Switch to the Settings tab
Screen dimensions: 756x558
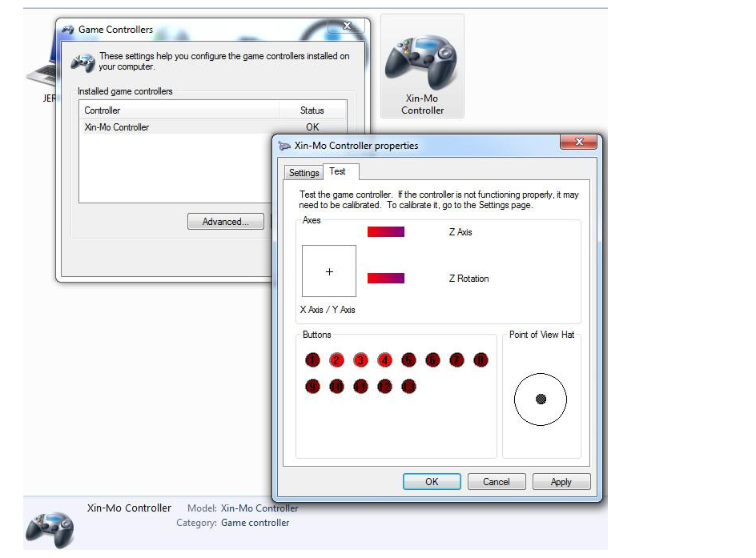pyautogui.click(x=304, y=172)
